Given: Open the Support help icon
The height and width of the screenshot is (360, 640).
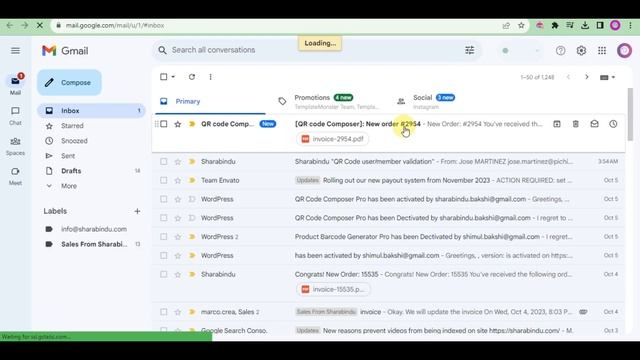Looking at the screenshot, I should 560,51.
